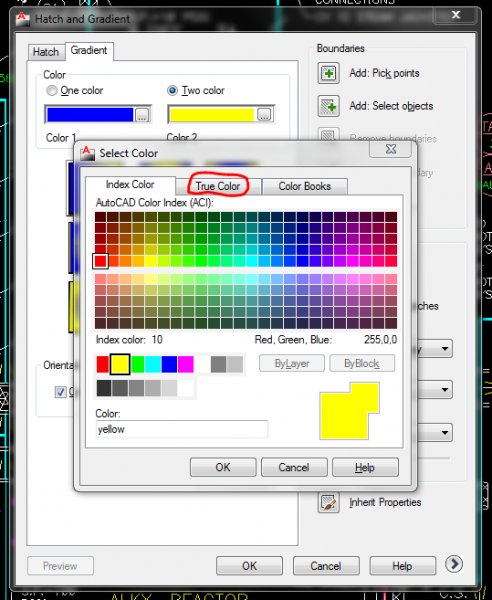Toggle the checkbox in the Orientation section
This screenshot has height=600, width=492.
click(60, 392)
